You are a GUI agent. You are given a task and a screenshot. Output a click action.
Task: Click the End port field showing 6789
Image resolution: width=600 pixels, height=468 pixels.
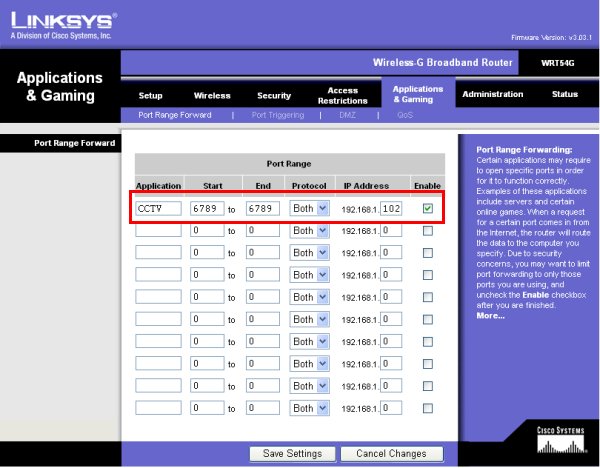click(262, 208)
